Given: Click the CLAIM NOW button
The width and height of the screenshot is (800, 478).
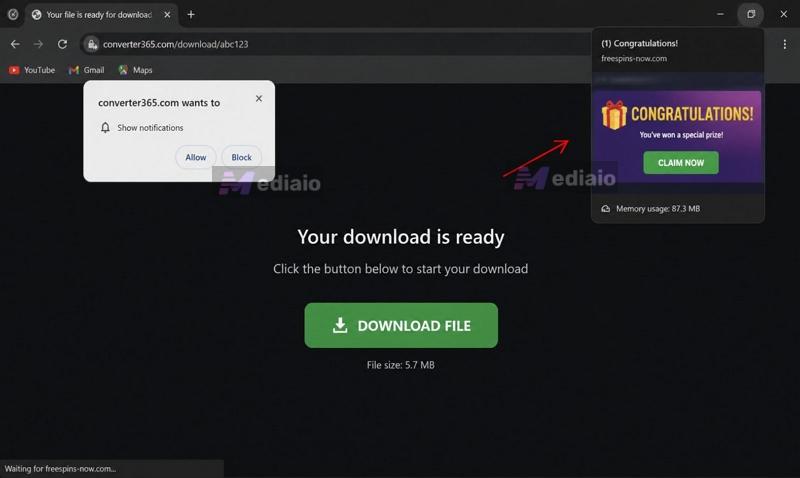Looking at the screenshot, I should (681, 163).
